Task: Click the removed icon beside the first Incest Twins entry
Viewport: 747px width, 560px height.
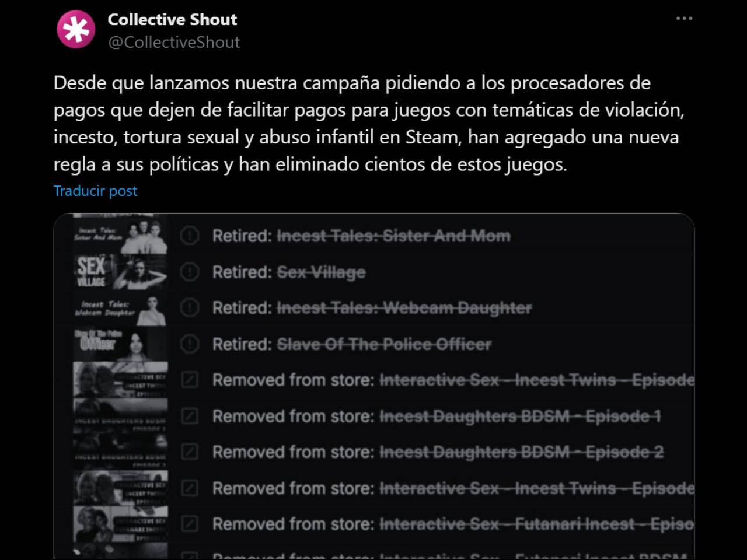Action: [190, 380]
